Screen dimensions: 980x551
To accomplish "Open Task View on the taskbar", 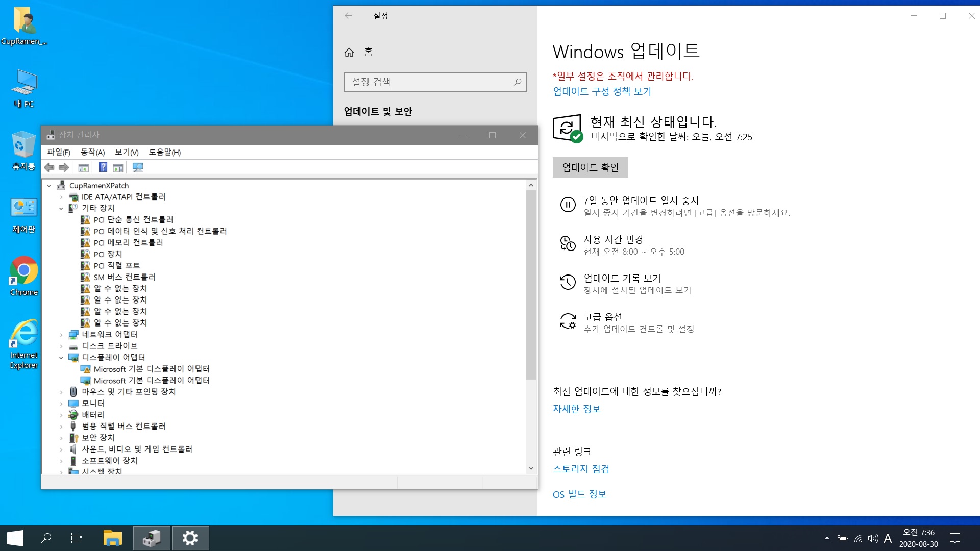I will point(77,538).
